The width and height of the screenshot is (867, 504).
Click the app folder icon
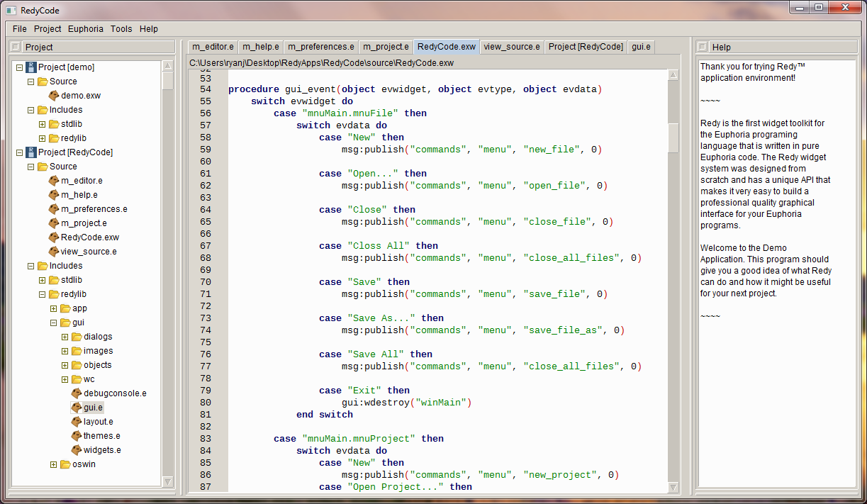(65, 308)
